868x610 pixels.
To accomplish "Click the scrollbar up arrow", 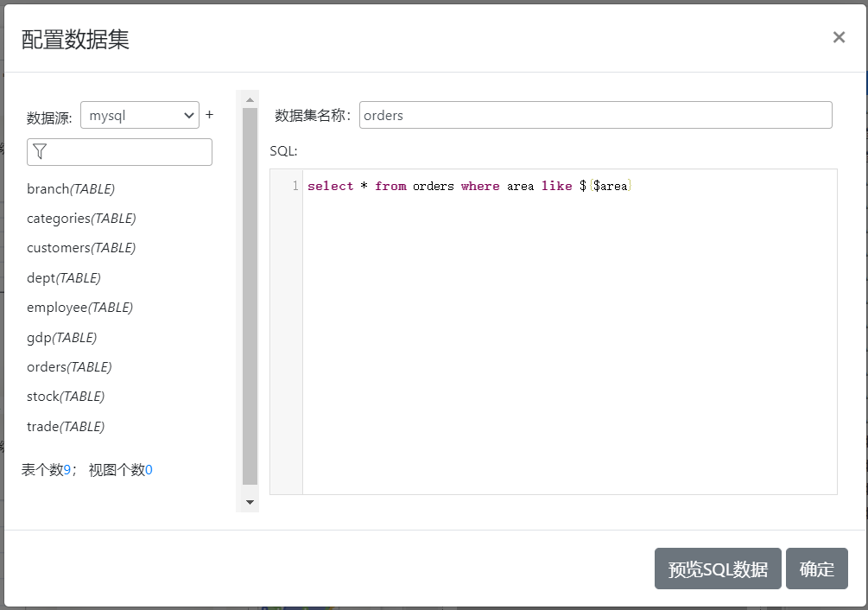I will coord(250,99).
